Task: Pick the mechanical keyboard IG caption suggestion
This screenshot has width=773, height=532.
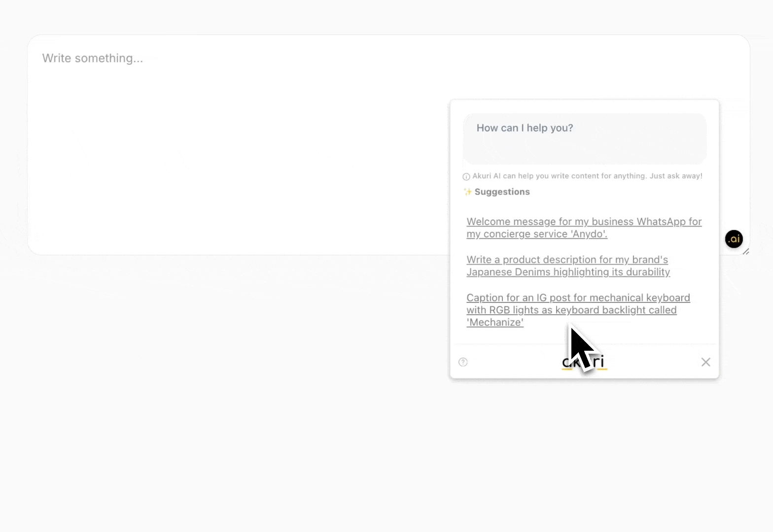Action: (x=578, y=310)
